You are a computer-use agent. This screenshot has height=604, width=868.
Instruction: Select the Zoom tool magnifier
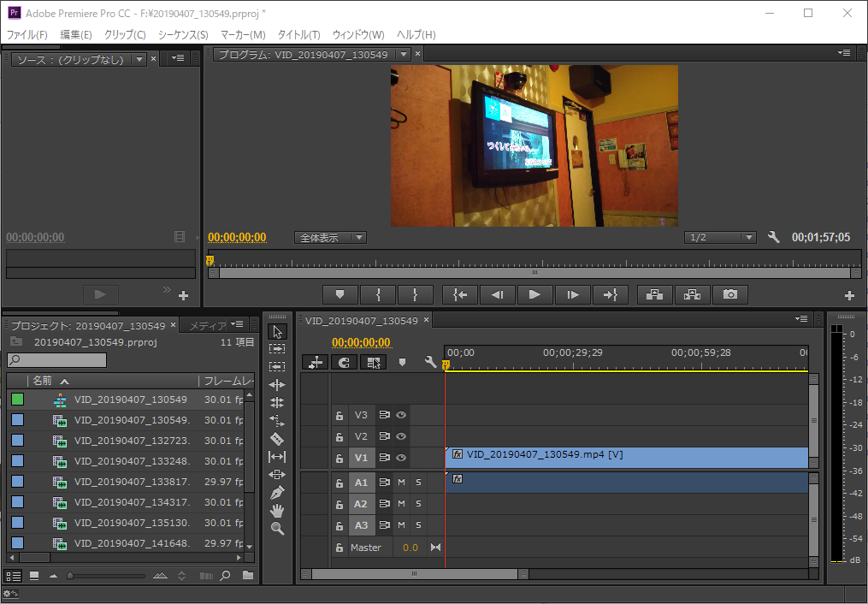tap(277, 529)
